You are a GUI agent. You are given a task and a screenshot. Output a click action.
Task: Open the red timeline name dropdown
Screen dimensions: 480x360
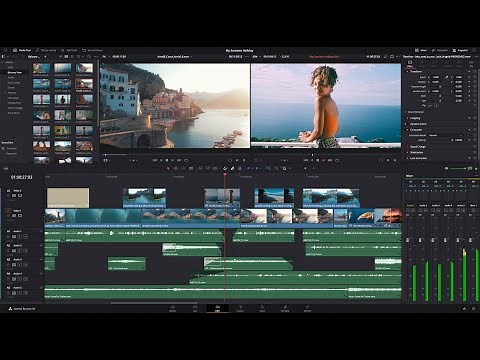pyautogui.click(x=325, y=57)
